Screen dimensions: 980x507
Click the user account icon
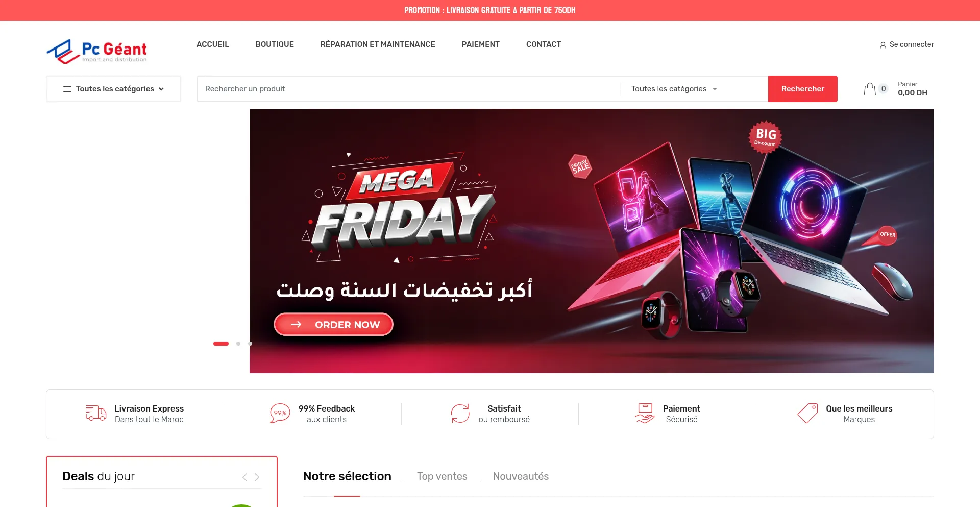883,45
